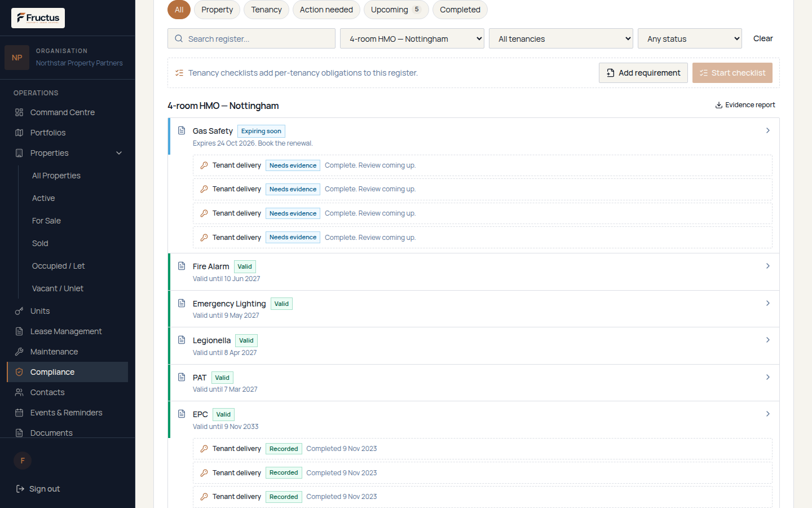The width and height of the screenshot is (812, 508).
Task: Open the user avatar F
Action: [23, 461]
